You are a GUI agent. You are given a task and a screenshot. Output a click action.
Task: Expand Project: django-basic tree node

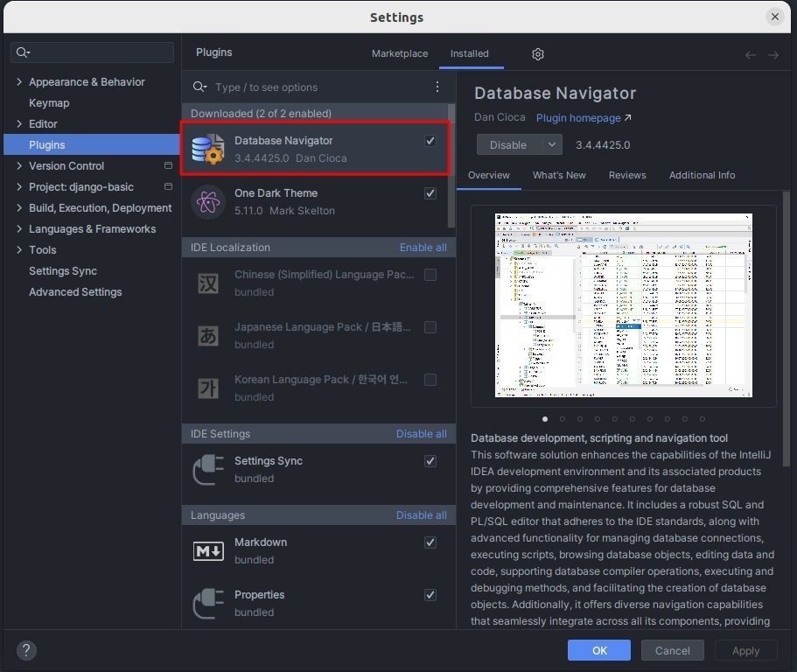tap(19, 186)
